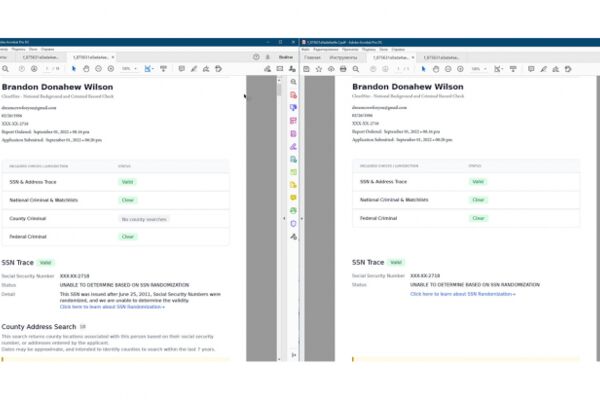Click 'County Address Search' heading in left document
Image resolution: width=600 pixels, height=400 pixels.
(39, 327)
